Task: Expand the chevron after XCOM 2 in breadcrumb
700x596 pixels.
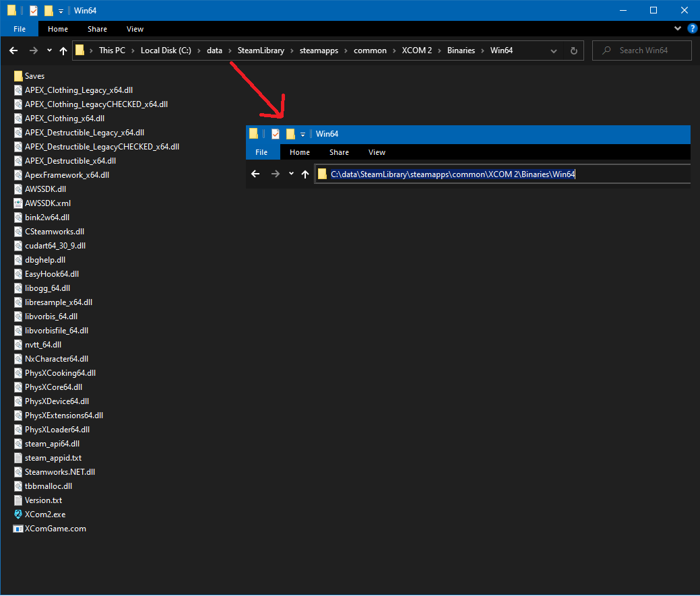Action: pos(439,51)
